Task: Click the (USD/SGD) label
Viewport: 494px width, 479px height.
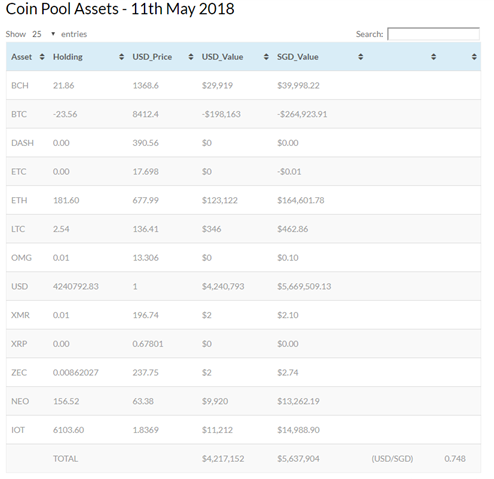Action: pos(392,459)
